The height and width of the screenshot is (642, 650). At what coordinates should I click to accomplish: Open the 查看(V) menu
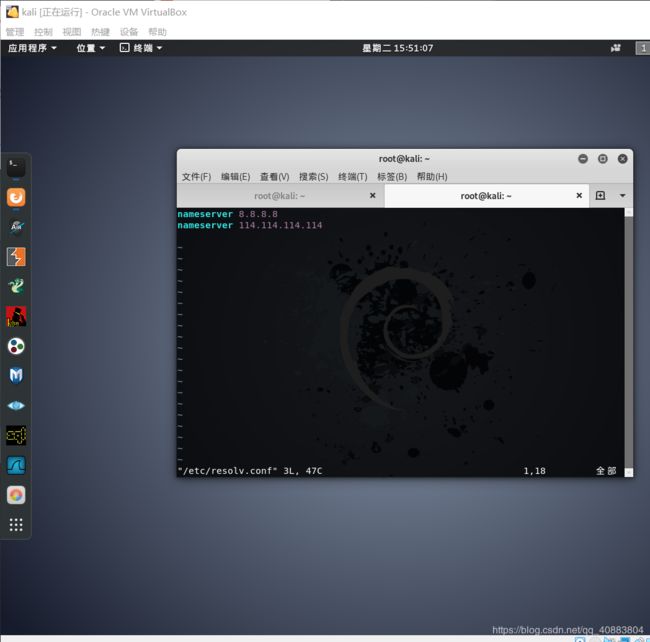coord(274,177)
